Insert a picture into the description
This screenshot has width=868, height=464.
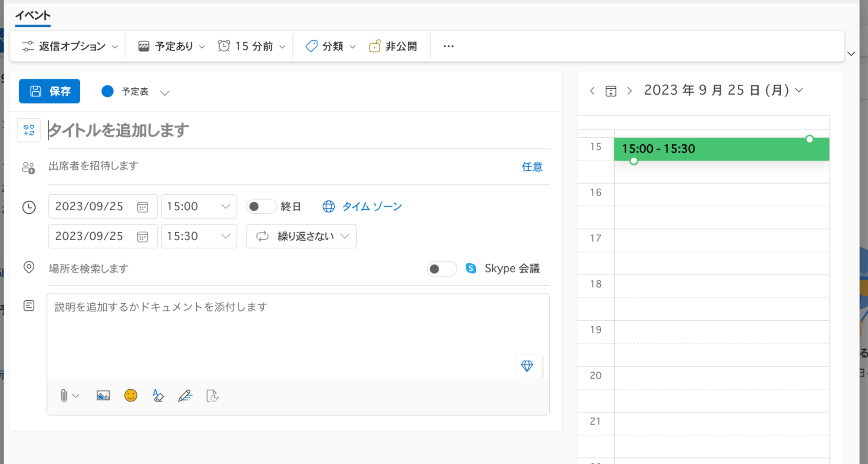102,395
